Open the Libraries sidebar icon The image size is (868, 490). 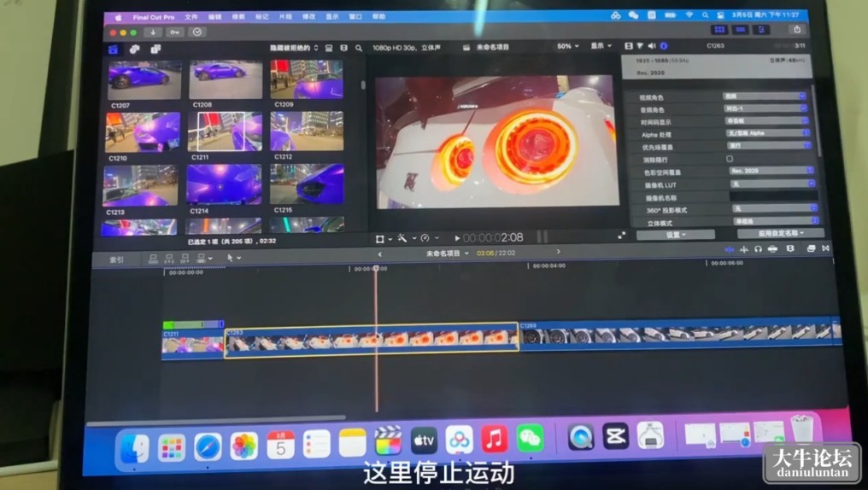[x=114, y=50]
